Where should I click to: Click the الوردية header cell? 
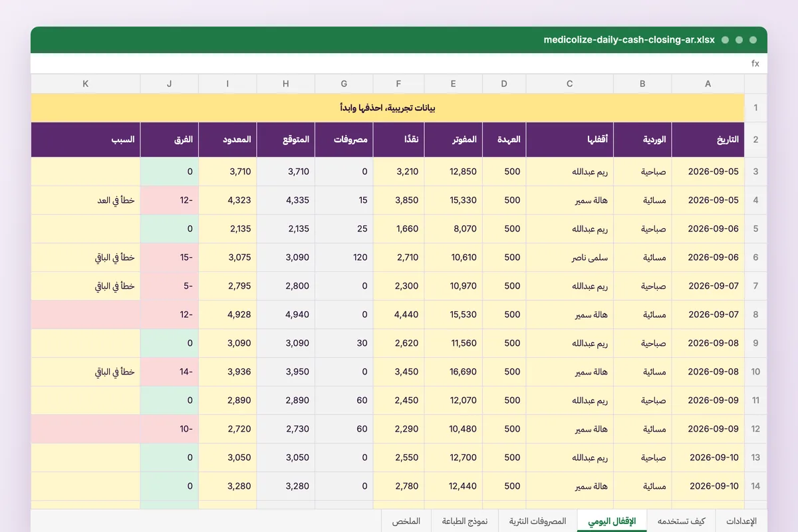642,140
